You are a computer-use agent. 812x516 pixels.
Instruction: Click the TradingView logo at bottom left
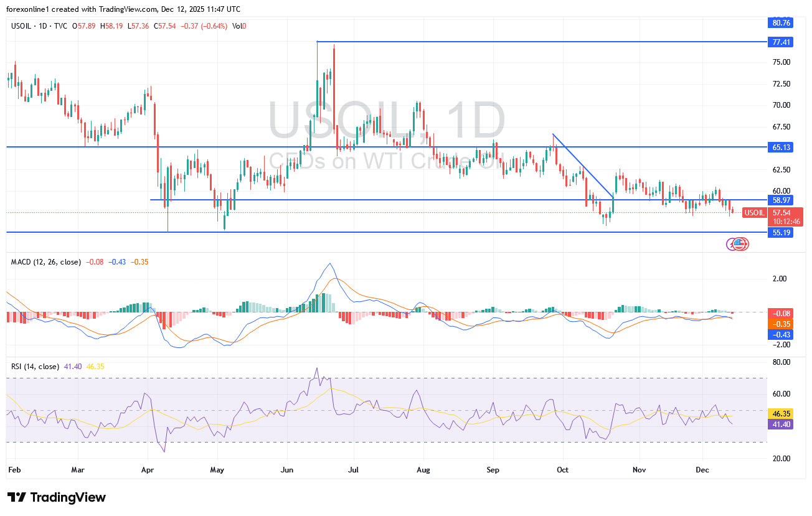click(57, 497)
